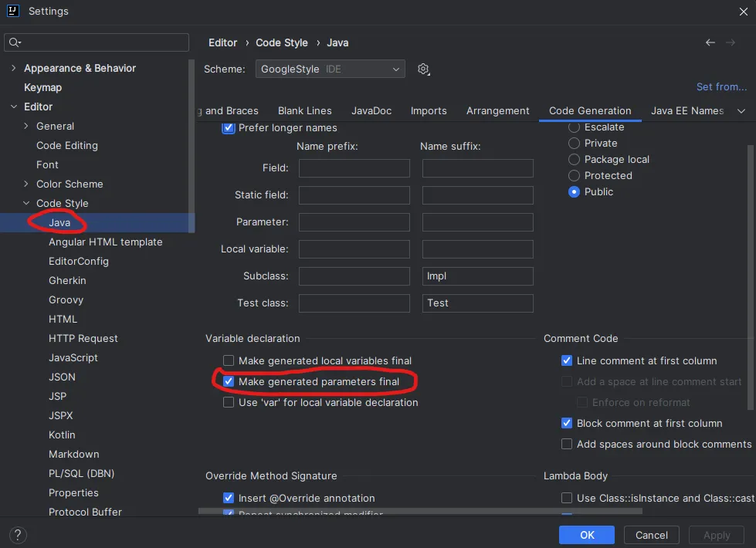This screenshot has width=756, height=548.
Task: Collapse the Code Style node
Action: click(26, 203)
